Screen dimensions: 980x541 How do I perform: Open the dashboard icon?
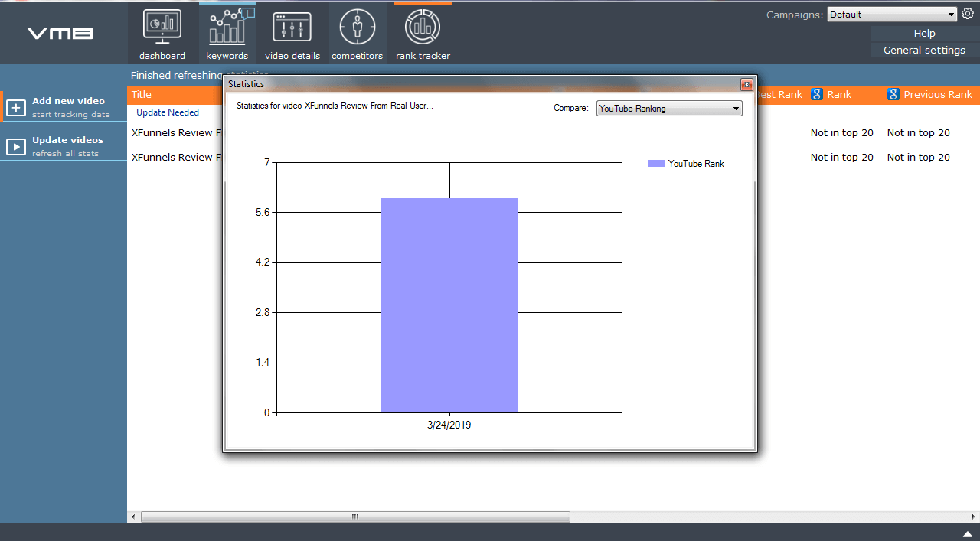(162, 27)
